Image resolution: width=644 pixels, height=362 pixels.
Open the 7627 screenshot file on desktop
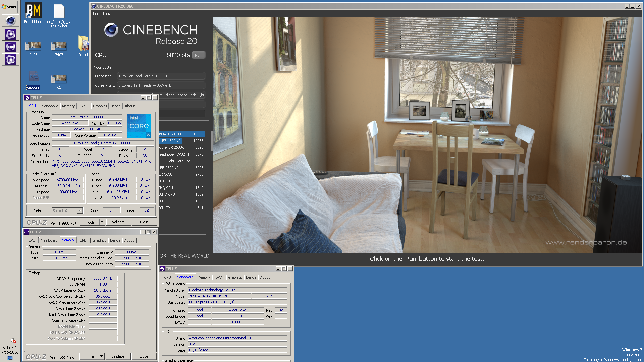[x=59, y=82]
